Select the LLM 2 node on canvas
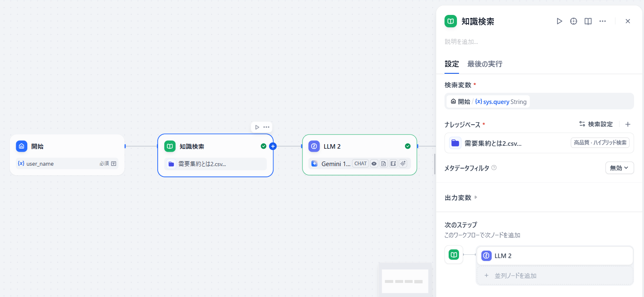Viewport: 644px width, 297px height. point(359,155)
